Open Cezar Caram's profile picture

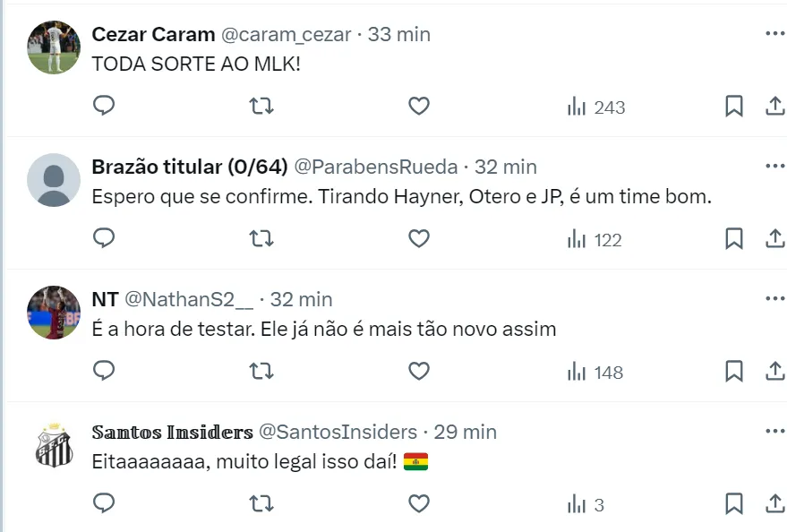(x=54, y=47)
